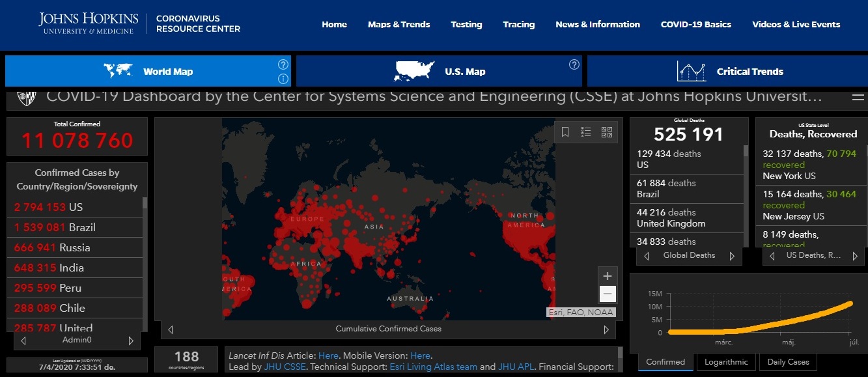The height and width of the screenshot is (377, 868).
Task: Open the Home menu item
Action: 334,24
